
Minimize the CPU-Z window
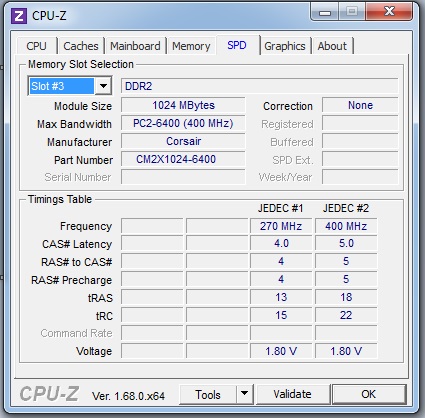coord(325,12)
